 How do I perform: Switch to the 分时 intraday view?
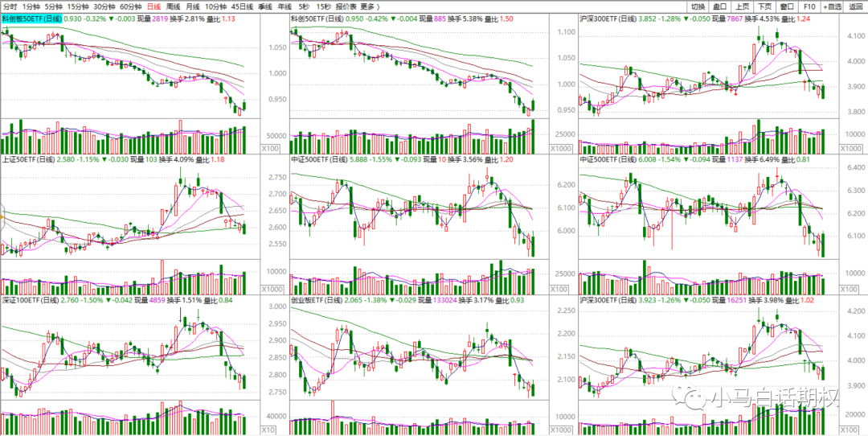coord(10,6)
